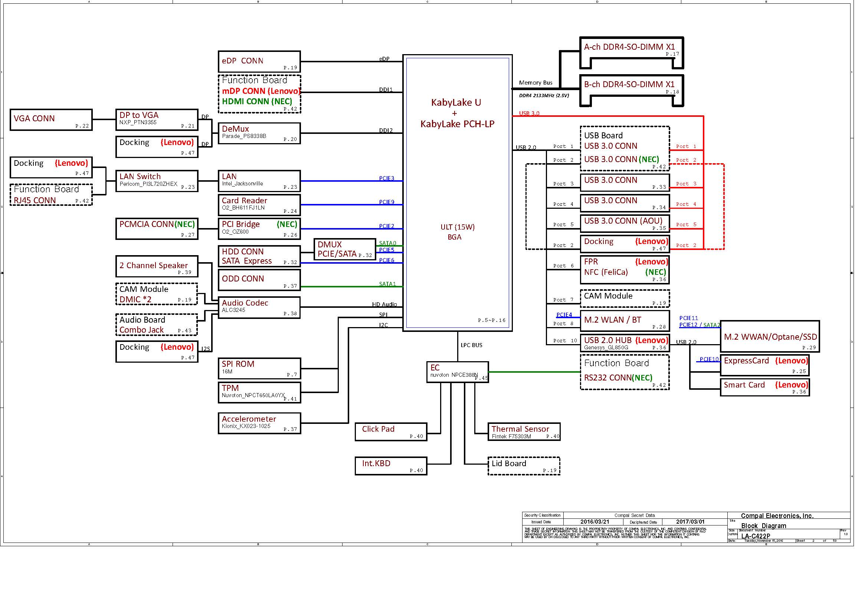Select the 'HD Audio' bus label
Image resolution: width=868 pixels, height=613 pixels.
384,304
